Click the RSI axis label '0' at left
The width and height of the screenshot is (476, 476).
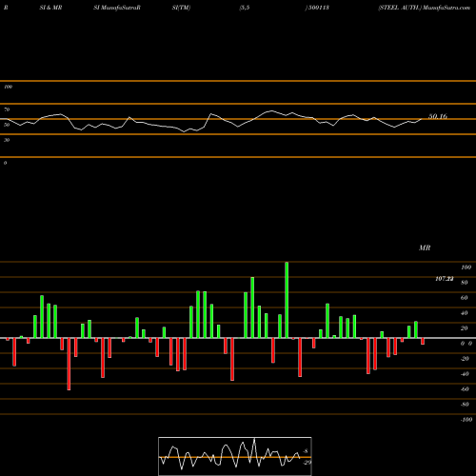point(5,163)
